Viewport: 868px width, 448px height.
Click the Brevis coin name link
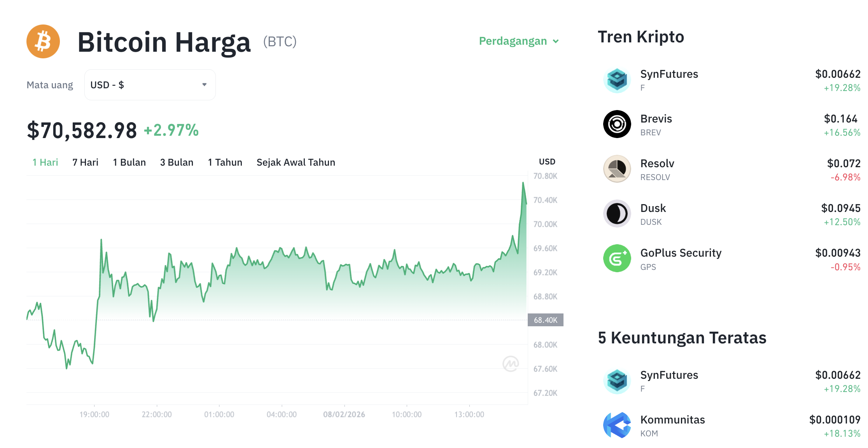pos(656,119)
